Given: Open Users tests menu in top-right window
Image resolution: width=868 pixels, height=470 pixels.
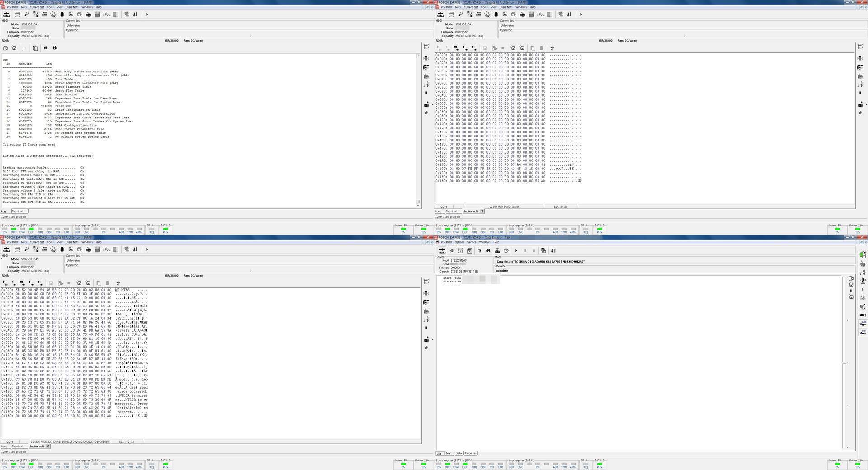Looking at the screenshot, I should click(506, 7).
